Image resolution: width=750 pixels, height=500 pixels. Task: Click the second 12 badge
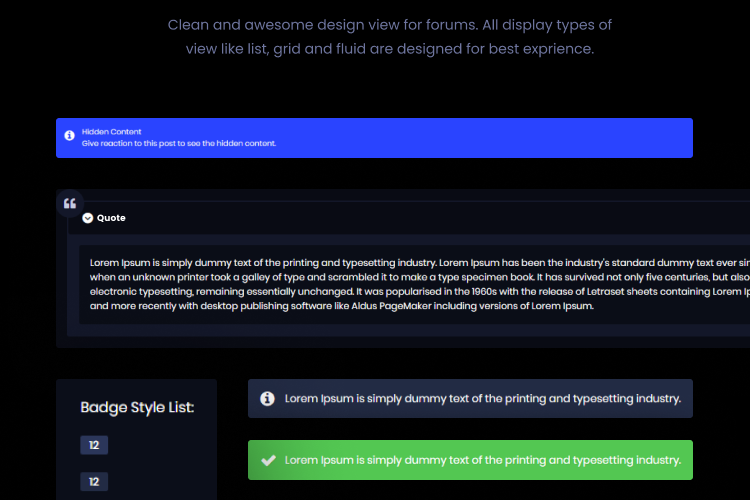94,482
